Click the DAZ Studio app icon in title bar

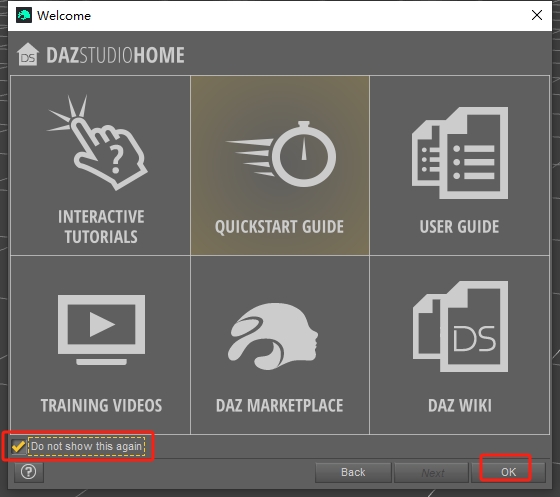[24, 15]
